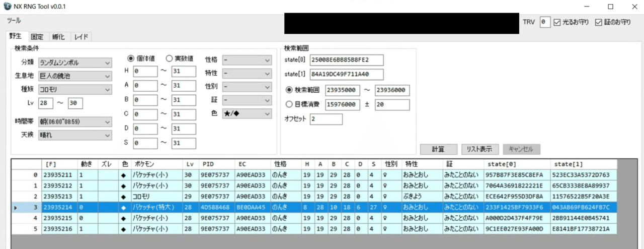Select result row バケッチャ(特大) frame 23935214
The image size is (644, 249).
coord(314,207)
